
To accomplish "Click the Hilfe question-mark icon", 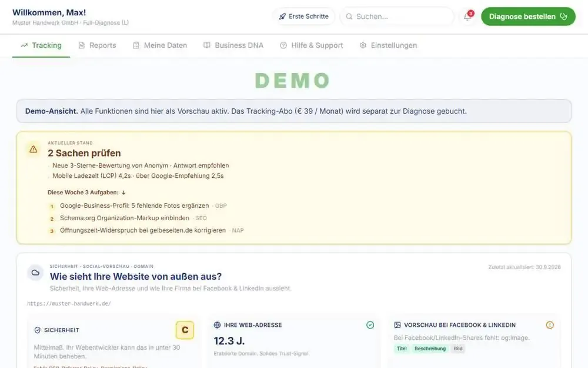I will pyautogui.click(x=283, y=45).
